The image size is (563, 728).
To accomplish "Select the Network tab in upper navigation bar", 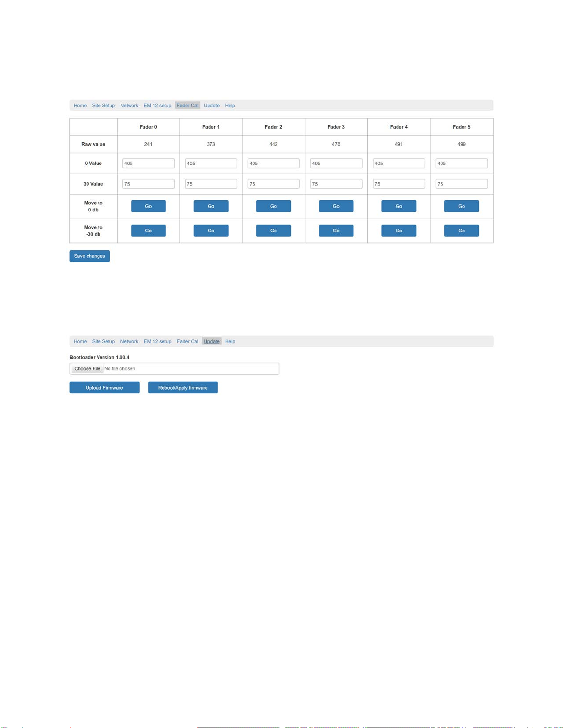I will click(129, 106).
